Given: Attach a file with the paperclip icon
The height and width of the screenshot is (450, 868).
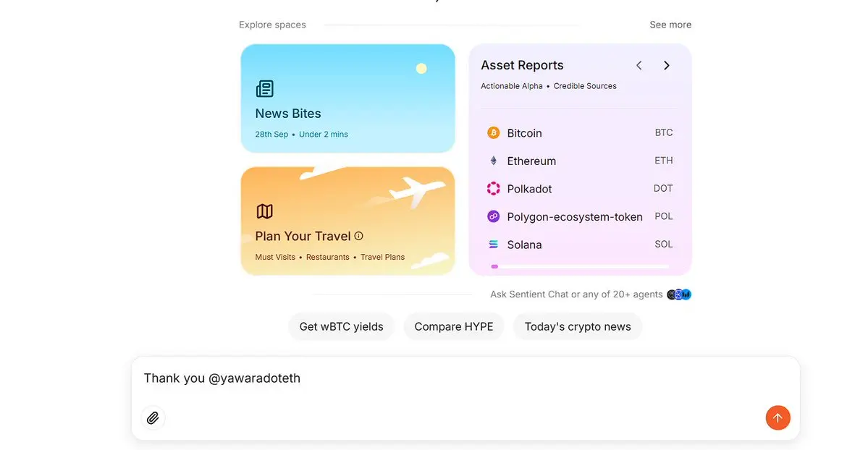Looking at the screenshot, I should coord(153,418).
